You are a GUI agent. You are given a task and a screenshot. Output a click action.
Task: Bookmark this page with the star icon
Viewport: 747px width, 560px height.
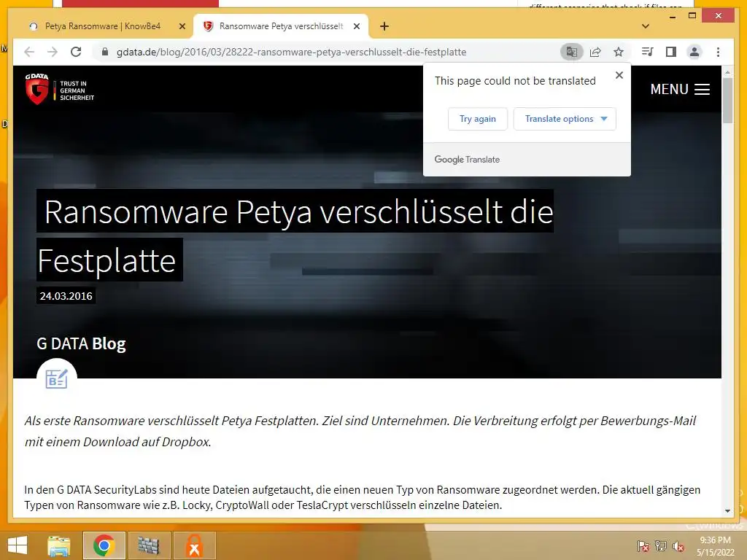tap(619, 52)
